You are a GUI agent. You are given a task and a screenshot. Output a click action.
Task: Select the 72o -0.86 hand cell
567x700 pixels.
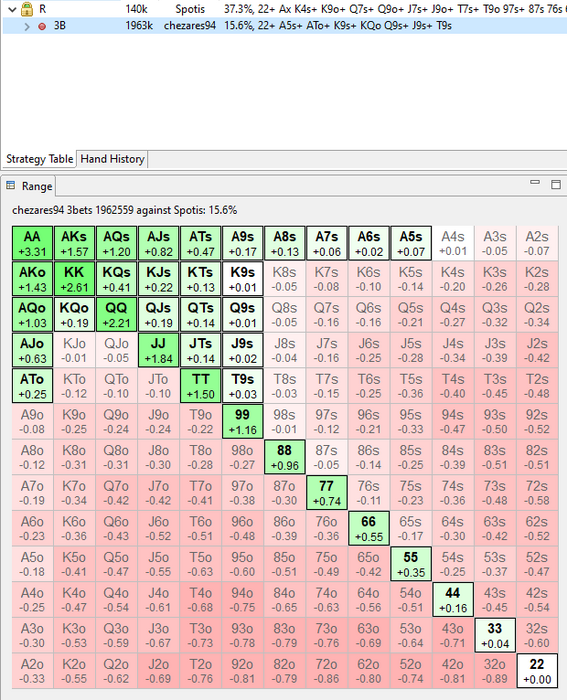click(x=327, y=671)
